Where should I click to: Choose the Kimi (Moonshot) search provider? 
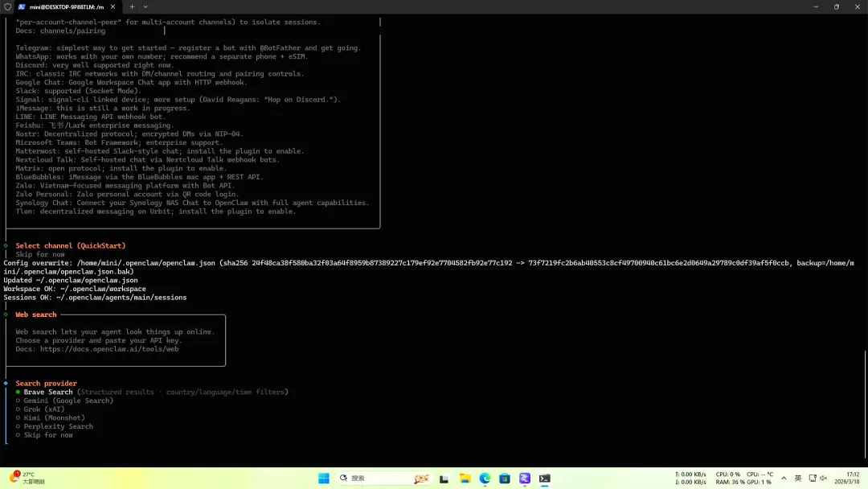tap(51, 417)
